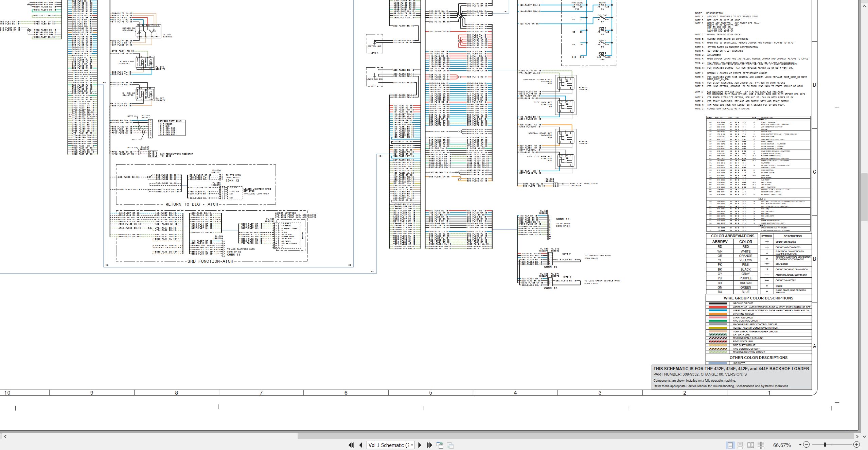The image size is (868, 450).
Task: Click the zoom slider handle
Action: (825, 445)
